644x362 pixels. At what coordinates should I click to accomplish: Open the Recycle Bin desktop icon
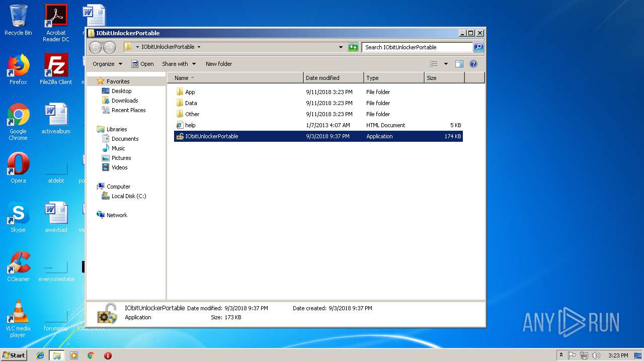pyautogui.click(x=18, y=20)
